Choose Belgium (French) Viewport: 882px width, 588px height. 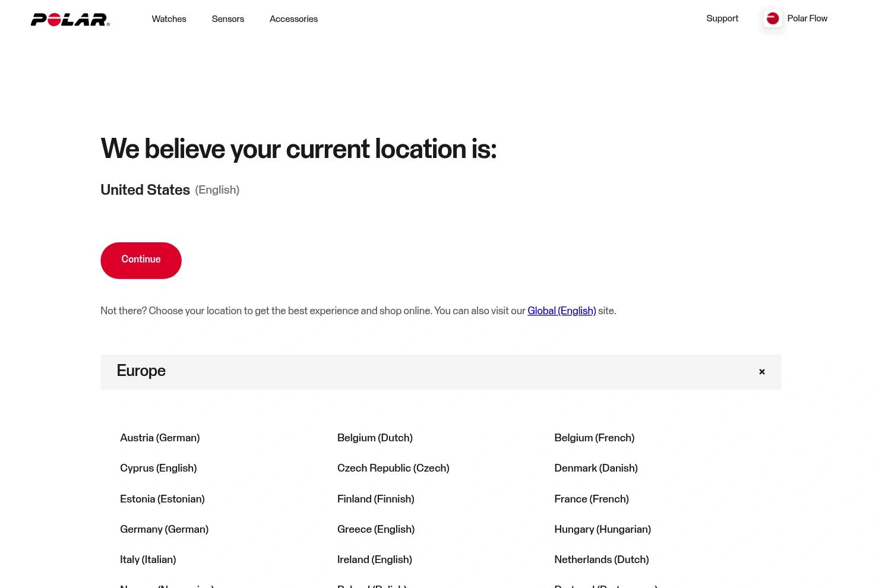pyautogui.click(x=595, y=438)
